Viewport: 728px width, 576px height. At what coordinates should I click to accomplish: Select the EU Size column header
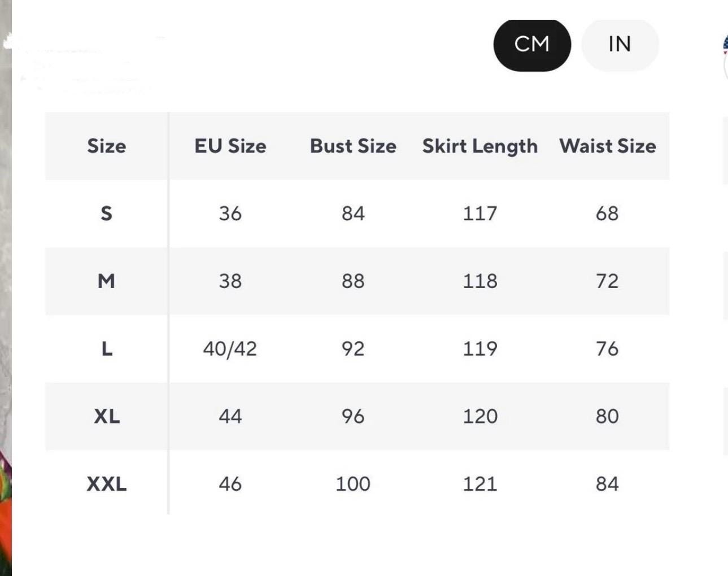(230, 146)
